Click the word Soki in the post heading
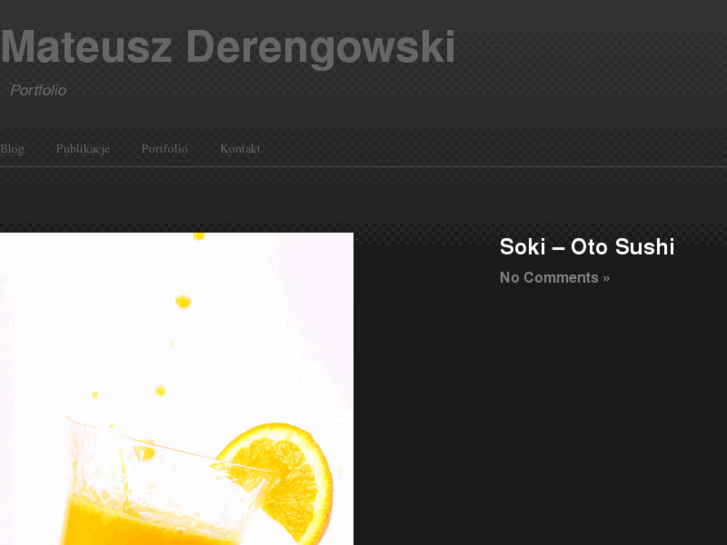 (523, 247)
